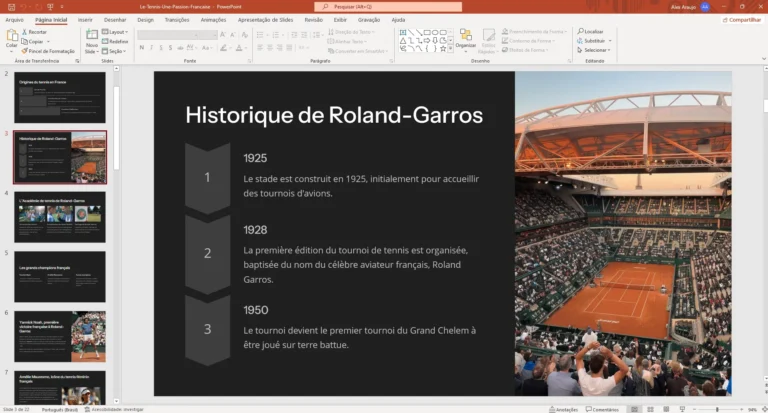
Task: Toggle align text left
Action: (x=260, y=48)
